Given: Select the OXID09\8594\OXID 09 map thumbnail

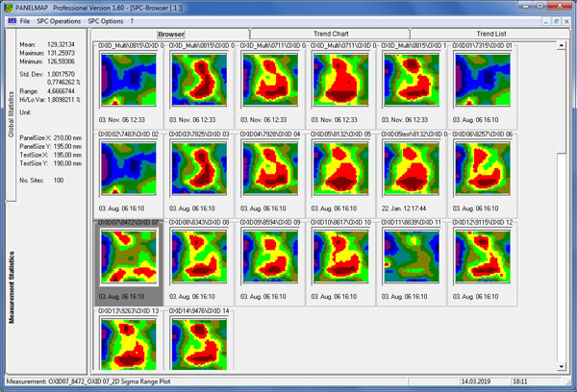Looking at the screenshot, I should tap(270, 257).
